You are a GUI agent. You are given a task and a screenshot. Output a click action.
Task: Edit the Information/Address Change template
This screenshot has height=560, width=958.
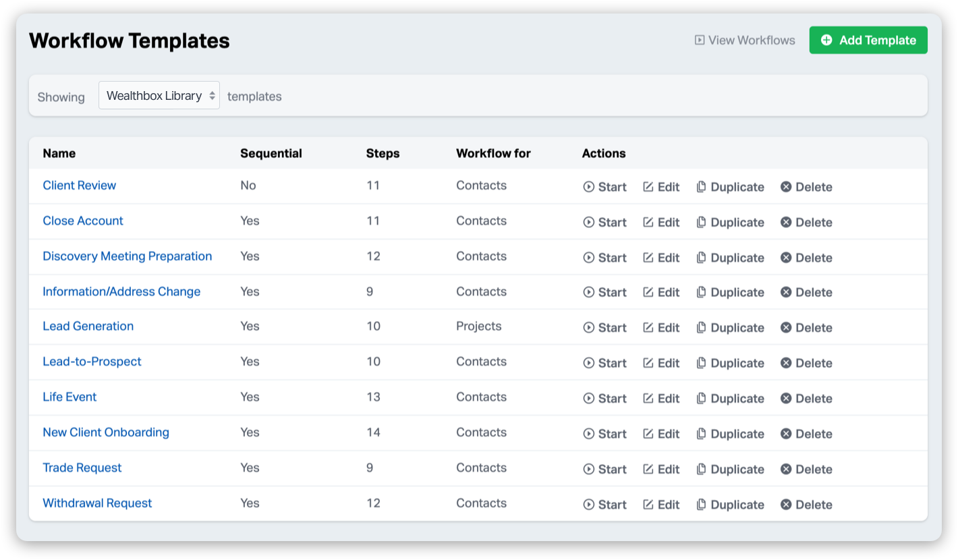[x=661, y=292]
